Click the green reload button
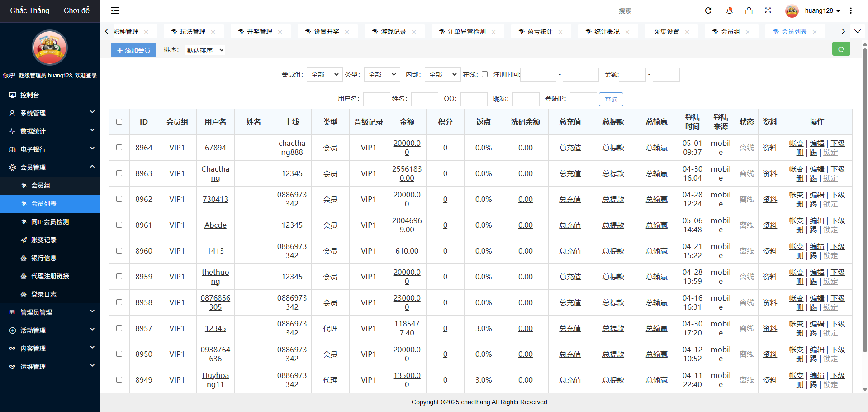The image size is (868, 412). click(x=841, y=49)
